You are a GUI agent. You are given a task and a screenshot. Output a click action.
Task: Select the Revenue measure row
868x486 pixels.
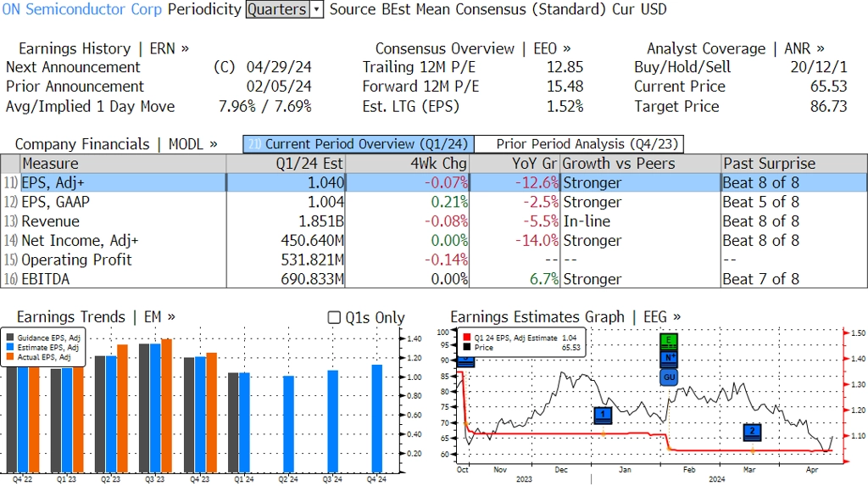(434, 221)
